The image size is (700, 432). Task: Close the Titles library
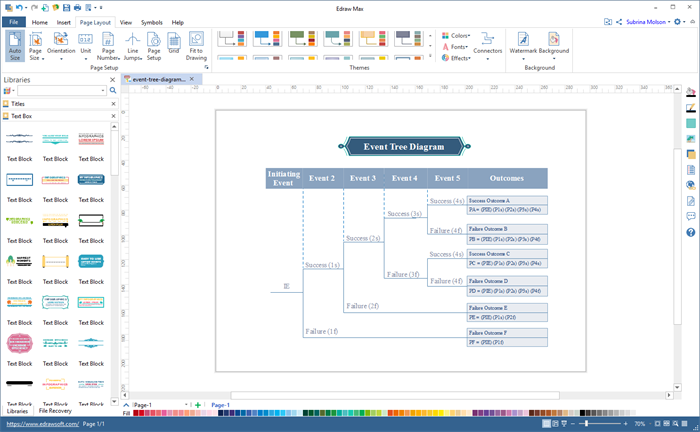(x=113, y=104)
